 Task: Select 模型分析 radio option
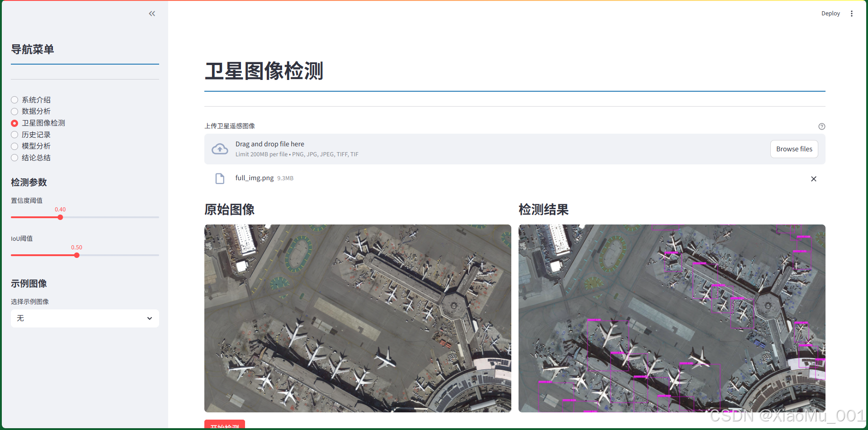pyautogui.click(x=31, y=146)
